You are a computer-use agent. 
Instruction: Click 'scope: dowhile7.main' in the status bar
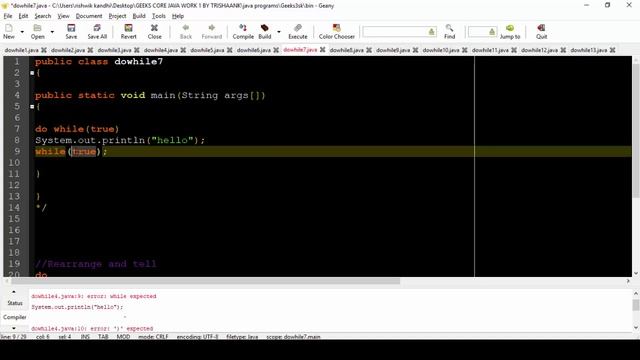click(x=293, y=337)
